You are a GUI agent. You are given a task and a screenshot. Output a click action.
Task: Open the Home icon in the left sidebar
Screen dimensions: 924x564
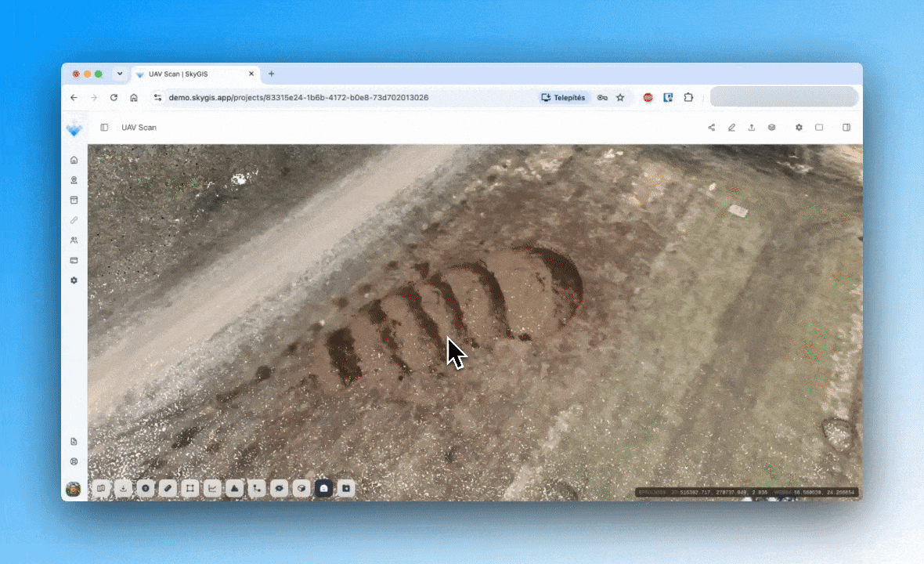coord(74,160)
